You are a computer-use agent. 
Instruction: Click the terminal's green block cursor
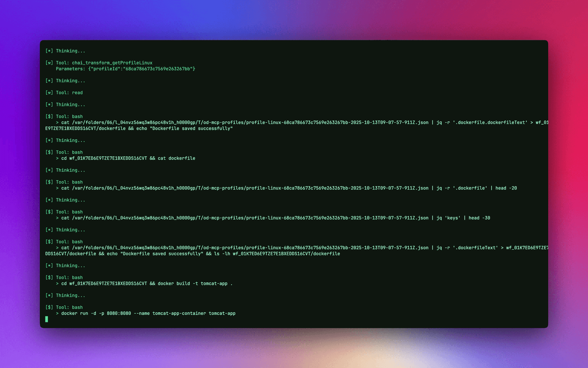click(x=47, y=319)
